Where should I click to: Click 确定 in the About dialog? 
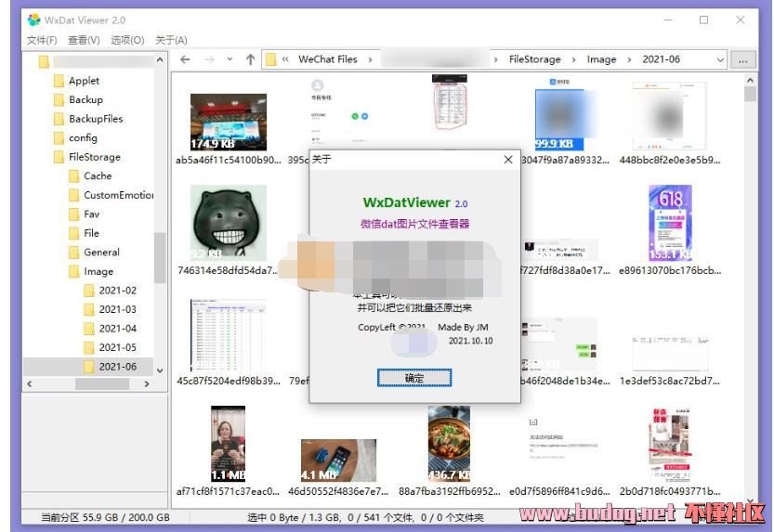[x=414, y=378]
